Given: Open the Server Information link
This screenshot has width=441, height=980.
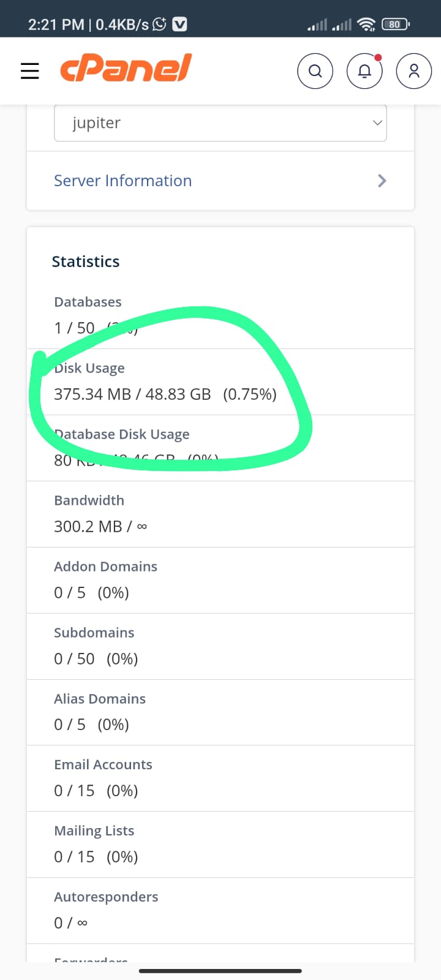Looking at the screenshot, I should point(123,181).
